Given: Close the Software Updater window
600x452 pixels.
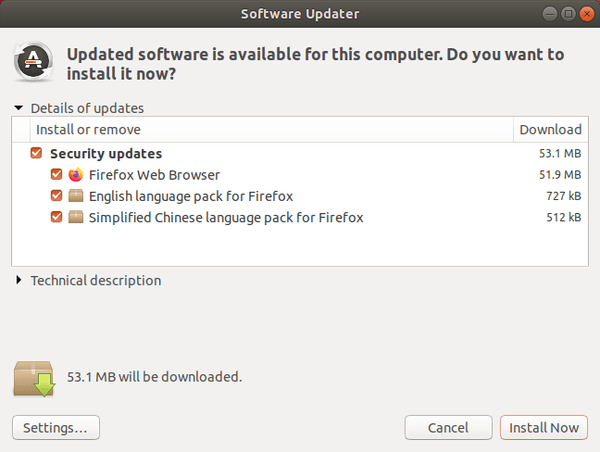Looking at the screenshot, I should [x=585, y=13].
